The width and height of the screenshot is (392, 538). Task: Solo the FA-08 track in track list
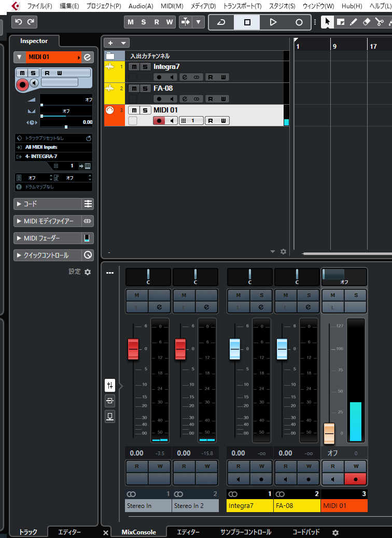pos(145,89)
